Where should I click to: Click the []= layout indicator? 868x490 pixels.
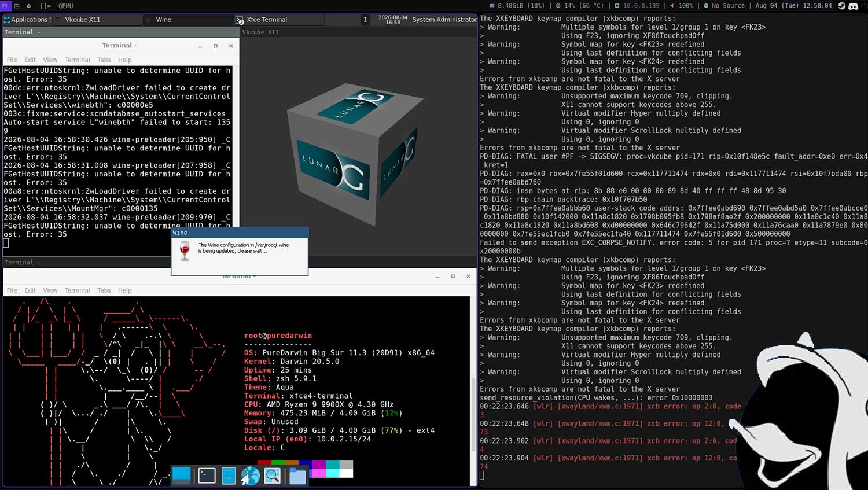coord(45,6)
